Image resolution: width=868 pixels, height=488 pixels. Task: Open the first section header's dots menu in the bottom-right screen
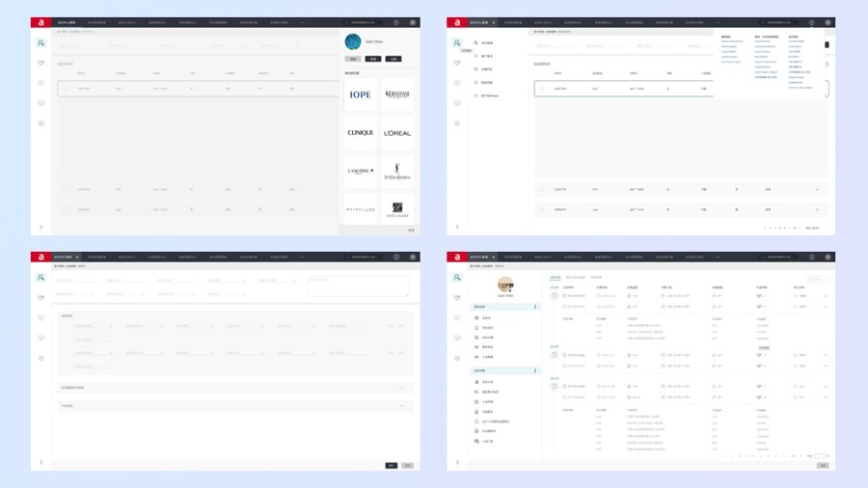coord(535,307)
